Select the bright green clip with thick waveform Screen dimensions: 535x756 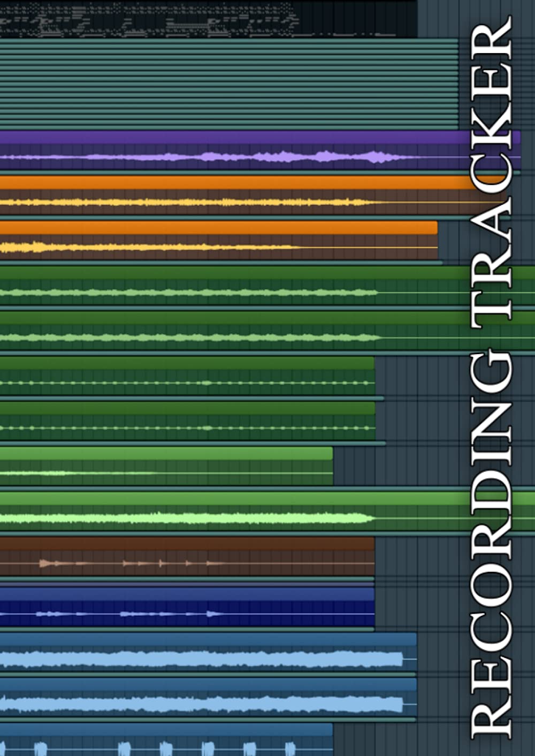[x=267, y=511]
